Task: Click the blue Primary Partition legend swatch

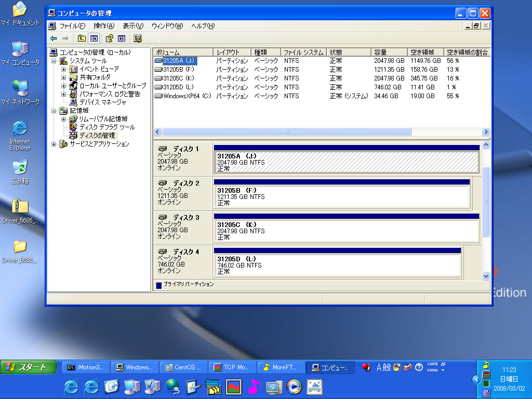Action: coord(159,285)
